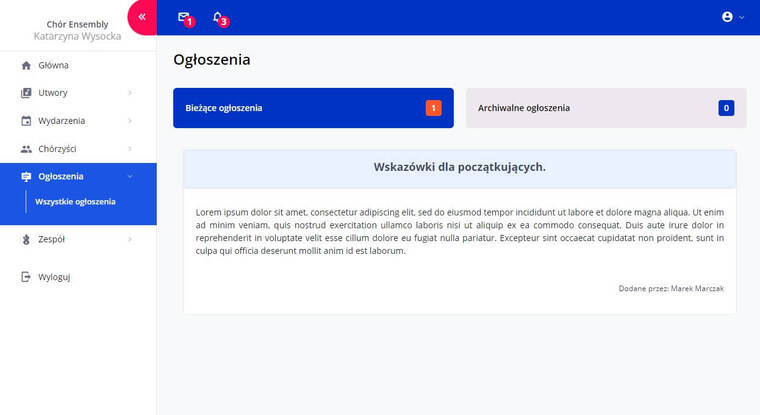Click the Zespół sidebar icon
760x415 pixels.
coord(26,239)
